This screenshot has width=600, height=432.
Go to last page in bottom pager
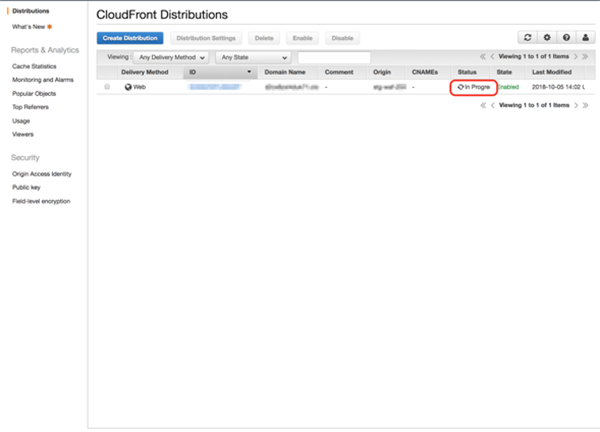click(x=585, y=105)
